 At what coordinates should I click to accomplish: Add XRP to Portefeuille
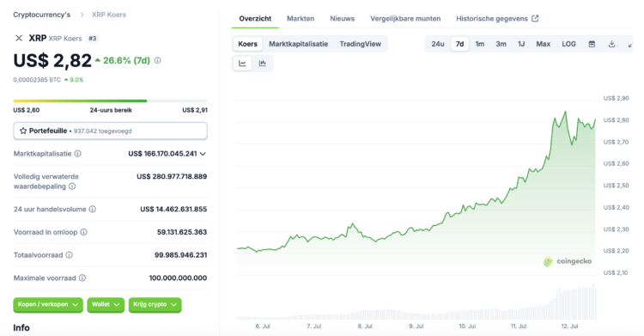[x=110, y=131]
